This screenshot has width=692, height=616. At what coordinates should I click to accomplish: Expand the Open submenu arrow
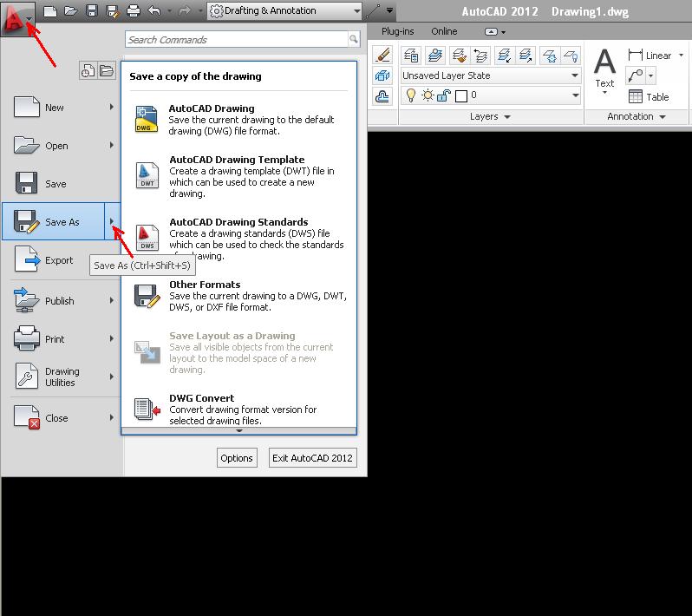(112, 145)
